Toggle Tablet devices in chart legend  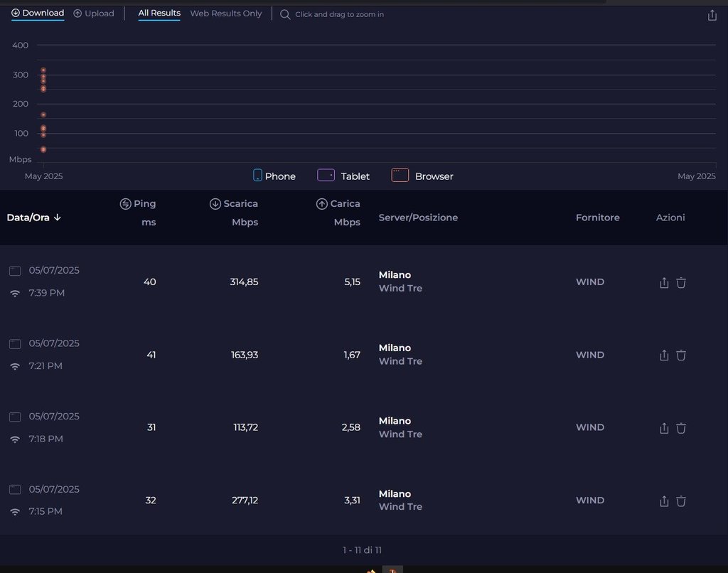coord(343,176)
